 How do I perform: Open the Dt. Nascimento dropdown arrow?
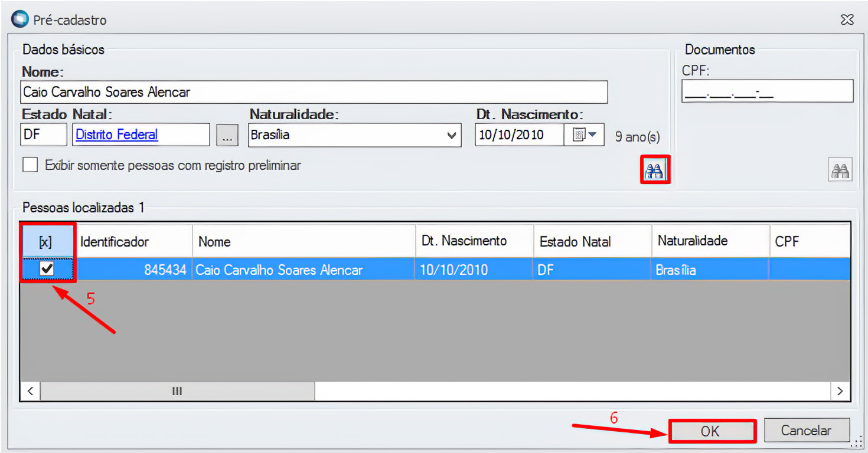pyautogui.click(x=593, y=135)
